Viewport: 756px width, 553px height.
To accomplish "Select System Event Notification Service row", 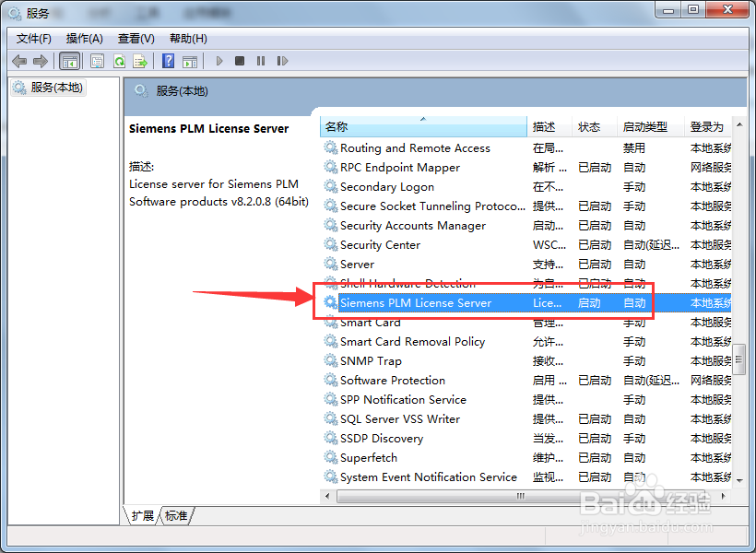I will 526,477.
